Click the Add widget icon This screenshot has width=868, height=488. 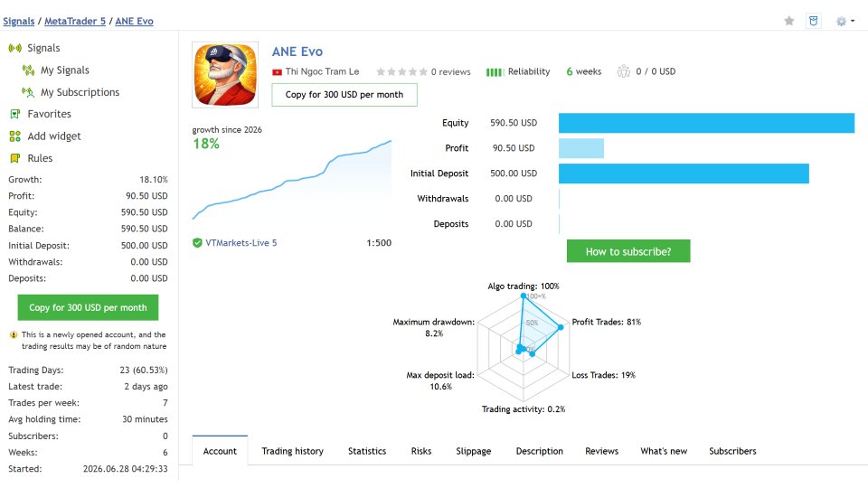click(15, 136)
